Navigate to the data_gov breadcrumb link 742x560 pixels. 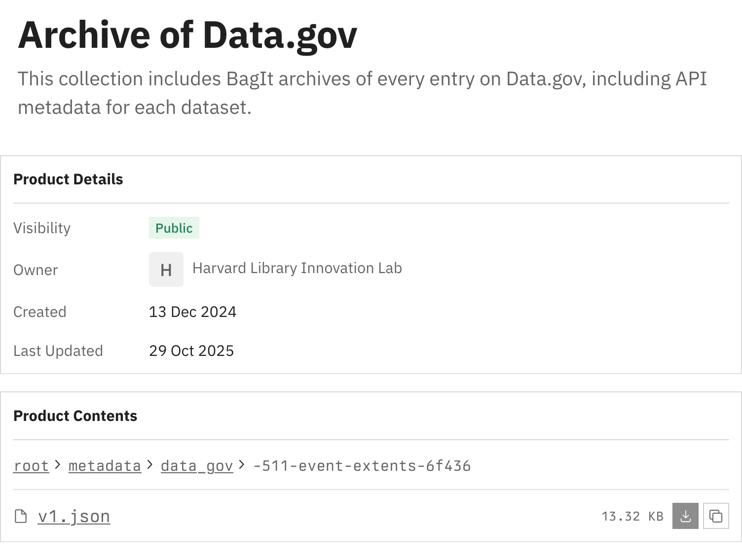(x=196, y=465)
